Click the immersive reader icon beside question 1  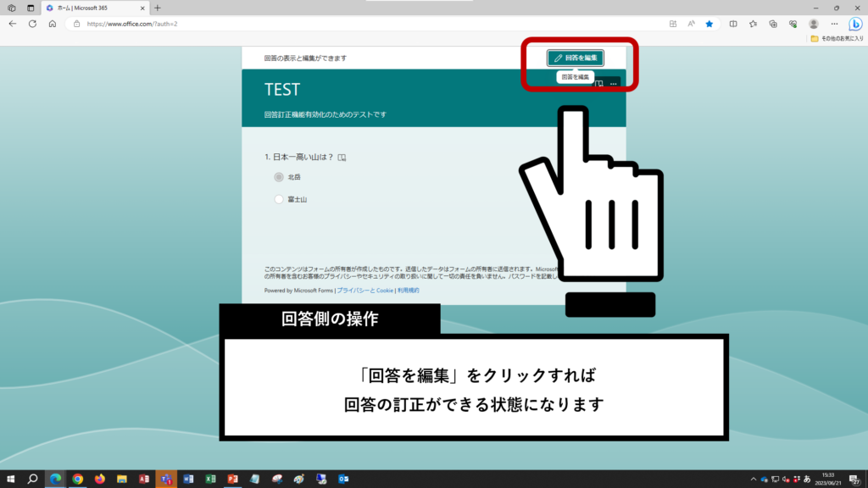[x=342, y=158]
